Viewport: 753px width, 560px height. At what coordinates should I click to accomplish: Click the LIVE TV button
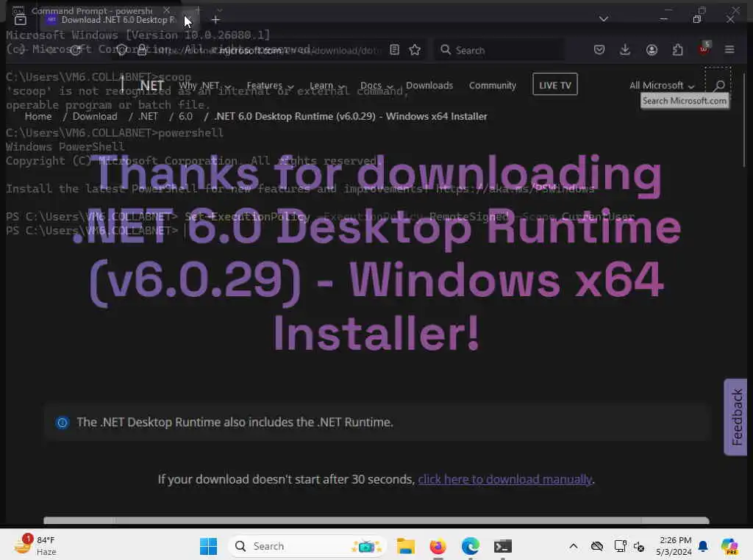tap(554, 85)
